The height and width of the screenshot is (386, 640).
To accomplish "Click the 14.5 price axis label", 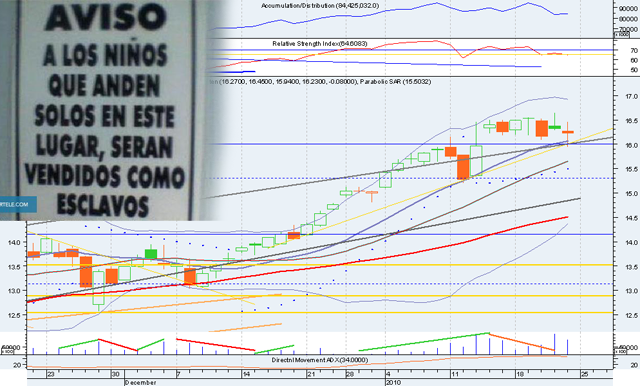I will [x=632, y=218].
